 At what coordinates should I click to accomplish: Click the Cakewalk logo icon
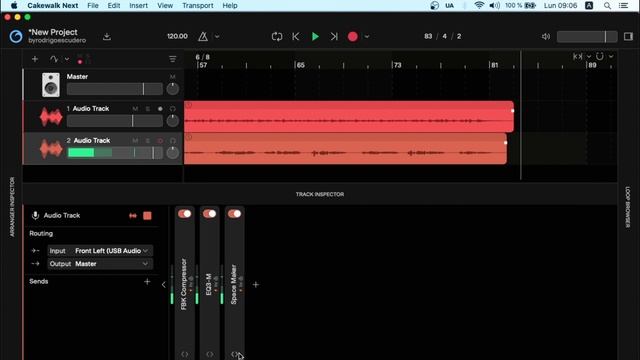click(16, 36)
